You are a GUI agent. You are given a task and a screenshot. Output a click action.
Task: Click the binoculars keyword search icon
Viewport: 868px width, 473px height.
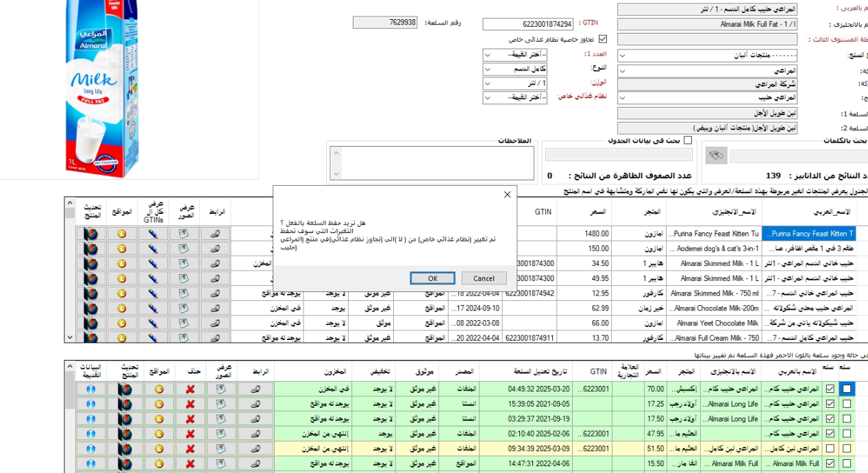point(716,156)
